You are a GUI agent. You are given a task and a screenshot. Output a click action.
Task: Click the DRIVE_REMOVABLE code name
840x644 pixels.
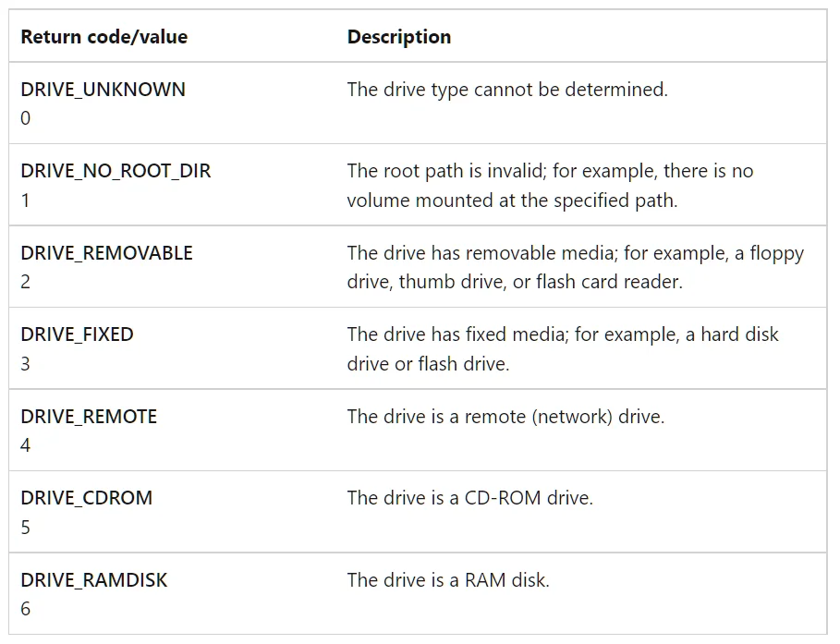[x=106, y=253]
